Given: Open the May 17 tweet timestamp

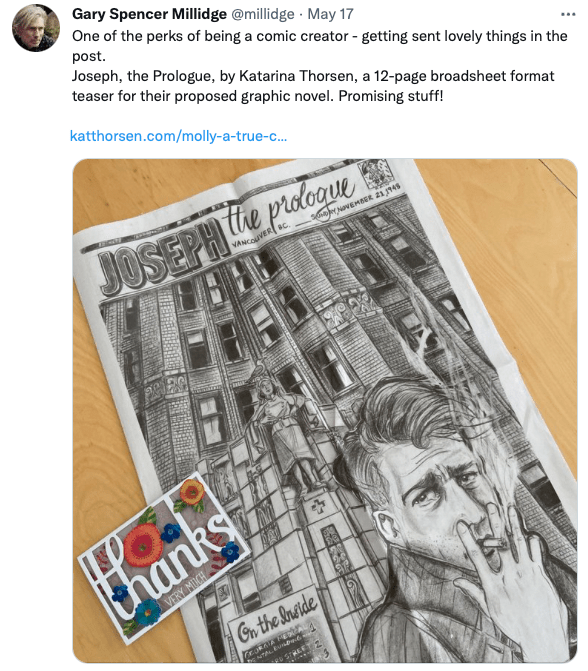Looking at the screenshot, I should pos(330,14).
